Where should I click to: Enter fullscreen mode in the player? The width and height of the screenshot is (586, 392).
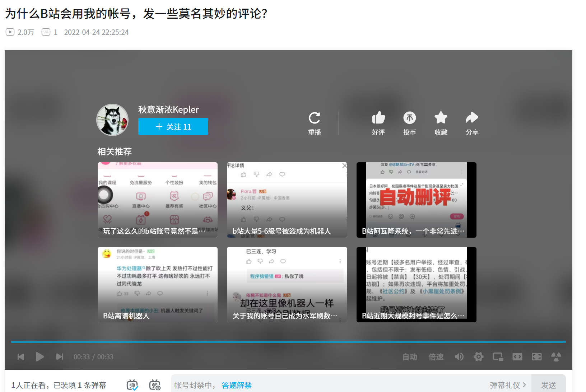tap(536, 356)
